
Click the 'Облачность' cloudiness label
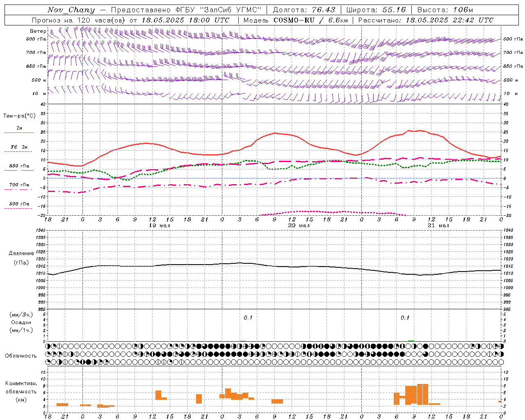pos(21,356)
